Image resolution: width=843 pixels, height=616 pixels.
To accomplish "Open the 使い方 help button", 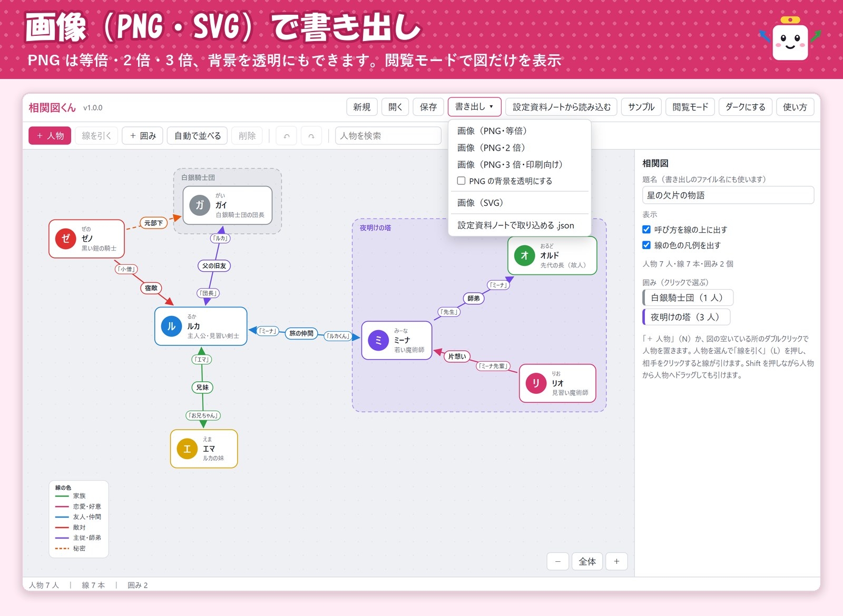I will click(x=795, y=107).
